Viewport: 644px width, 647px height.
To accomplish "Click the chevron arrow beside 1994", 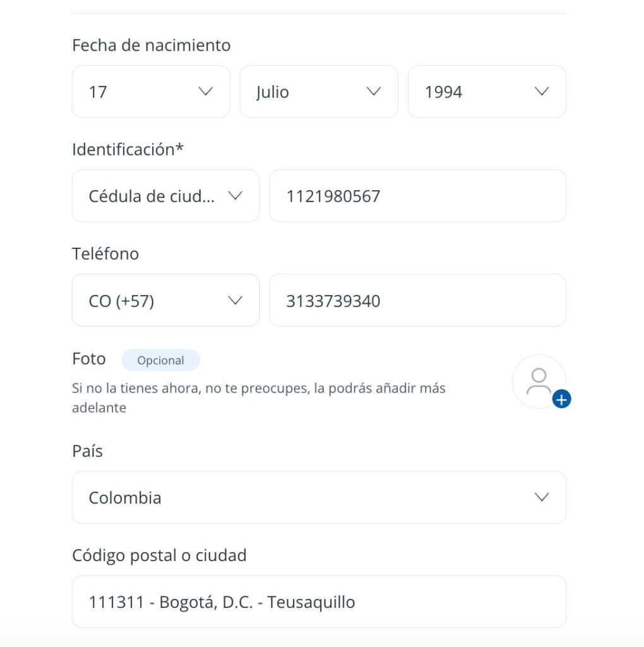I will pyautogui.click(x=542, y=92).
